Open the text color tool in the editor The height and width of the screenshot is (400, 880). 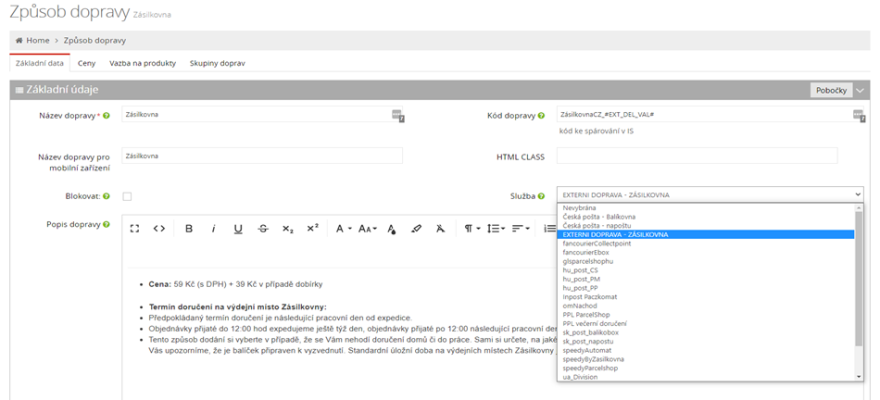[x=392, y=228]
